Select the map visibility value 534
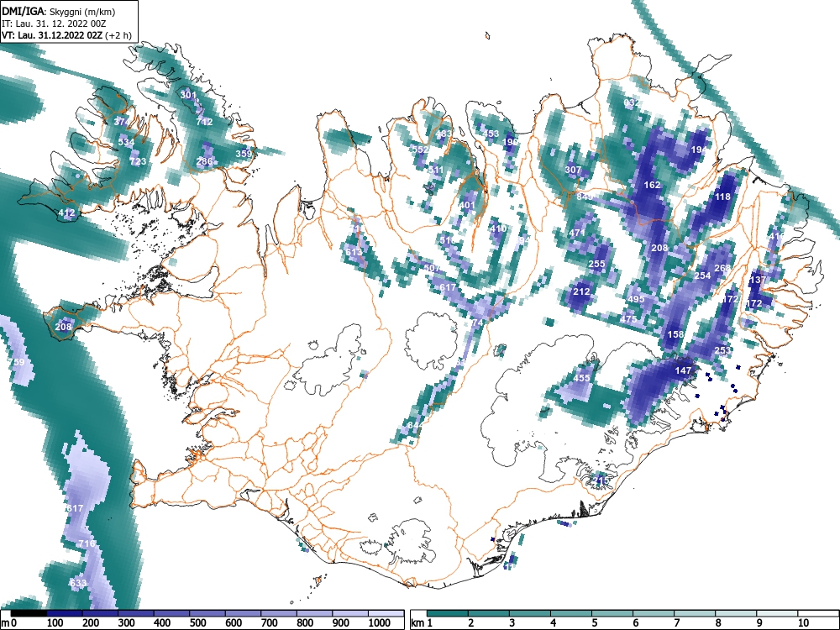This screenshot has height=630, width=840. click(x=127, y=142)
